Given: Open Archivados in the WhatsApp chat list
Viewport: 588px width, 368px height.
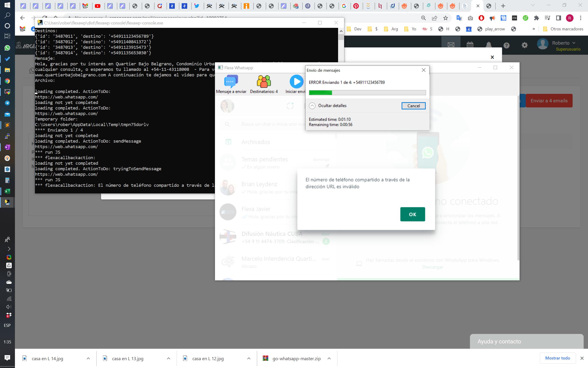Looking at the screenshot, I should pyautogui.click(x=276, y=142).
